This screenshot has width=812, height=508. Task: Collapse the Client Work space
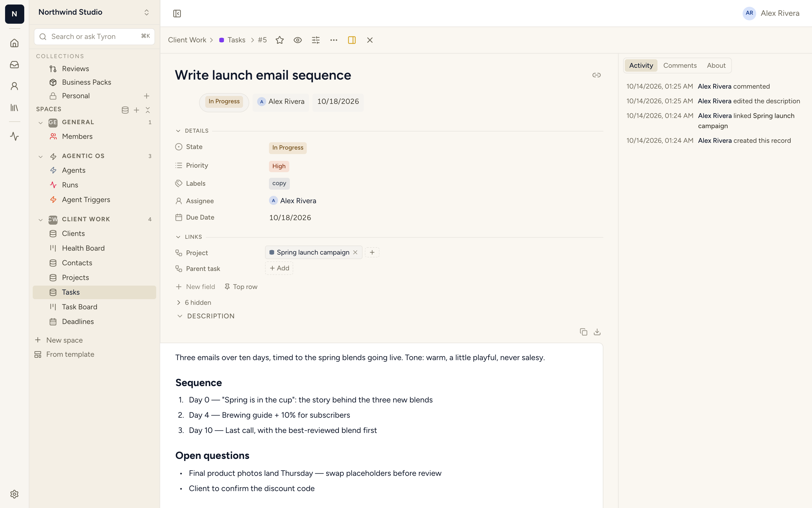tap(41, 220)
